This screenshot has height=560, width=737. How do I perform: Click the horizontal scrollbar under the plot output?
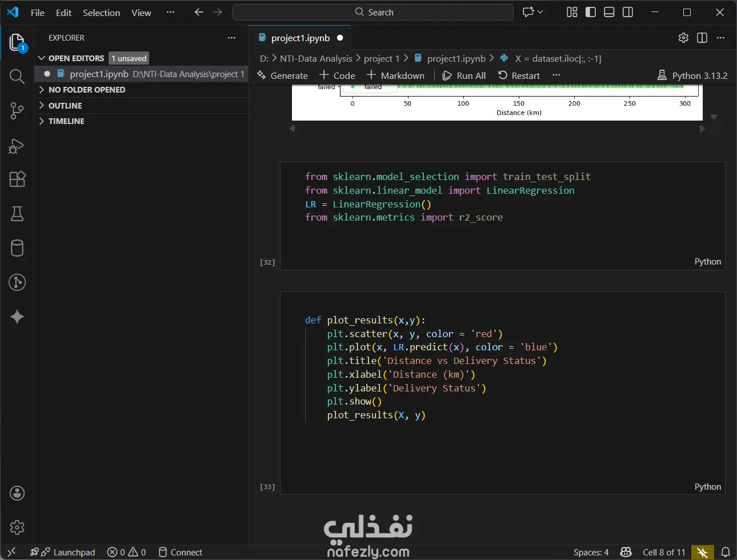coord(497,129)
